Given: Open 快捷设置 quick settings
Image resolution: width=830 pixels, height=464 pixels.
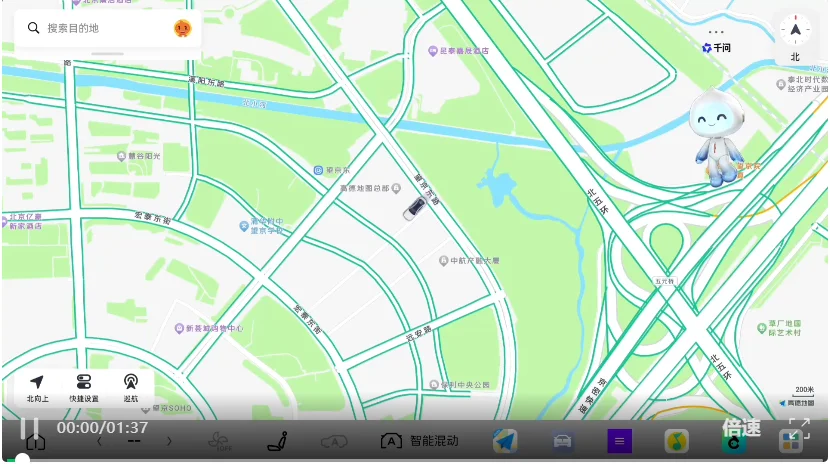Looking at the screenshot, I should (84, 388).
